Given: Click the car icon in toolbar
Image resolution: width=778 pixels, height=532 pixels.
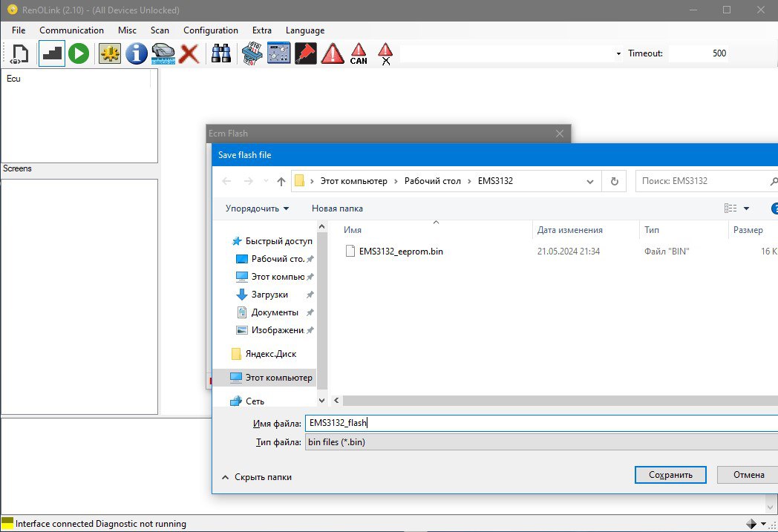Looking at the screenshot, I should (163, 53).
